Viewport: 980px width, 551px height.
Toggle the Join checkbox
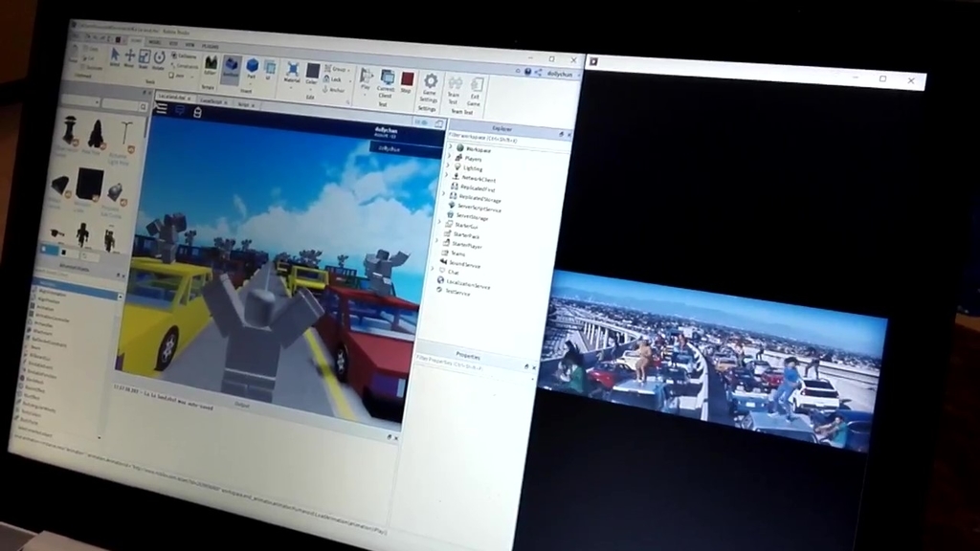click(x=177, y=76)
